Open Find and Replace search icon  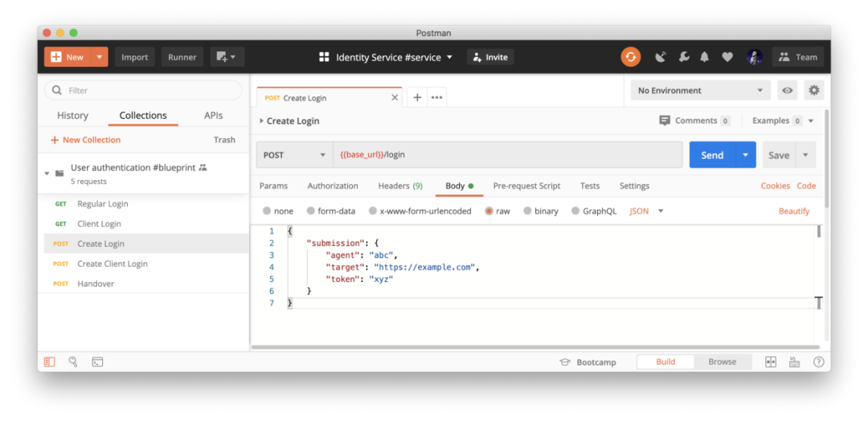[x=73, y=362]
